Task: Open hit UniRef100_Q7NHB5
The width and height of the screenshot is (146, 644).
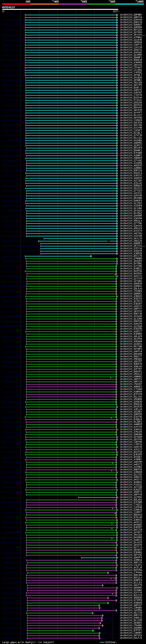Action: coord(131,259)
